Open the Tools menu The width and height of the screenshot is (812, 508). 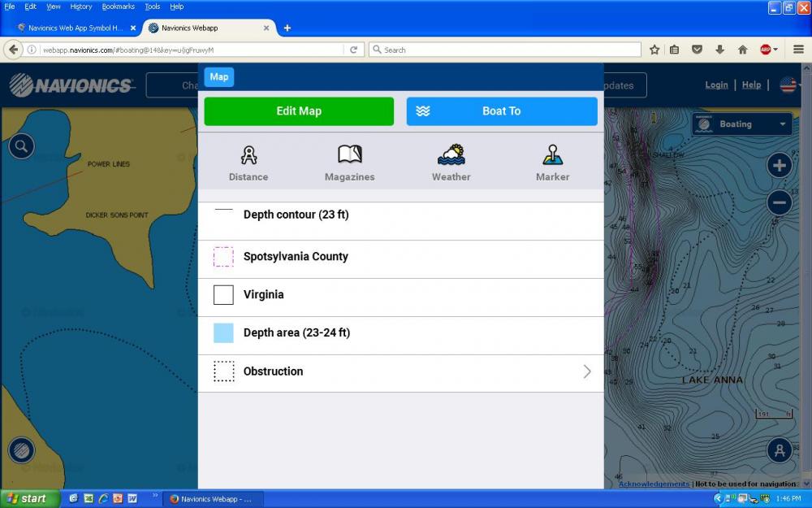click(x=153, y=7)
